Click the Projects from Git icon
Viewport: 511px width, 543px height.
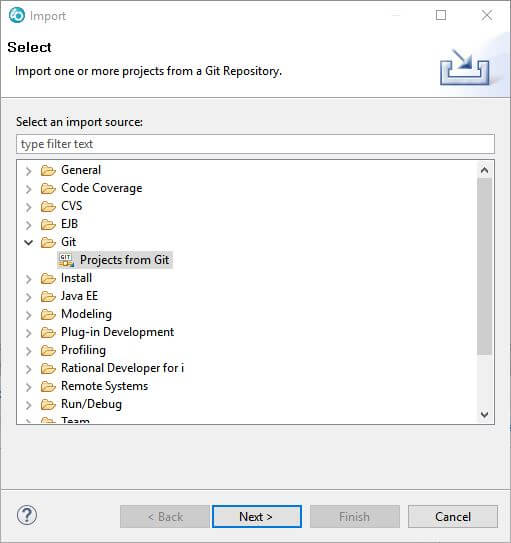point(66,260)
